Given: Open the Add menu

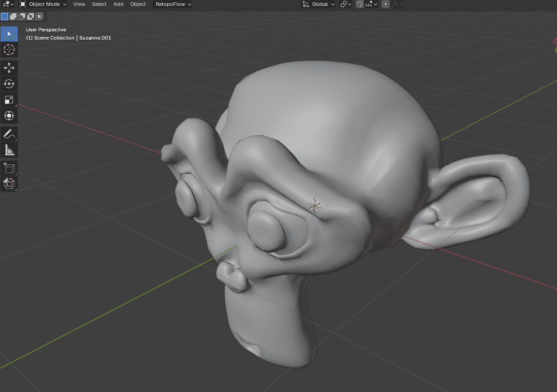Looking at the screenshot, I should pyautogui.click(x=119, y=4).
